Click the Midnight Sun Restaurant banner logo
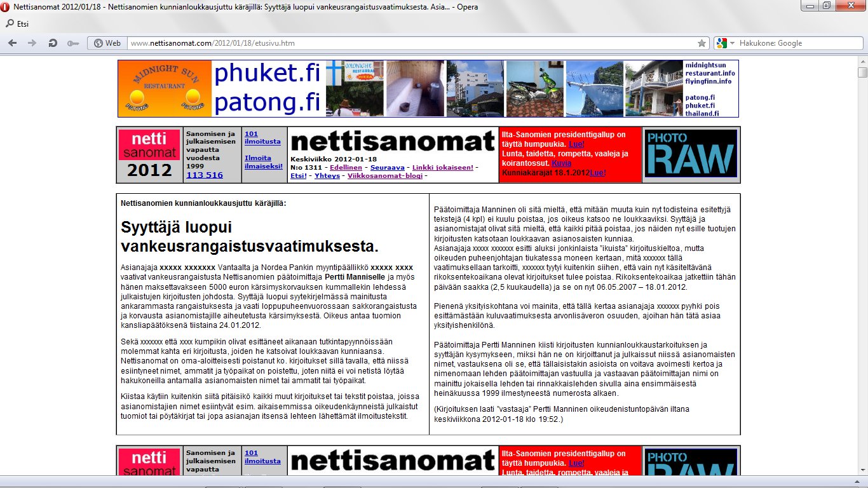This screenshot has height=488, width=868. pyautogui.click(x=165, y=88)
